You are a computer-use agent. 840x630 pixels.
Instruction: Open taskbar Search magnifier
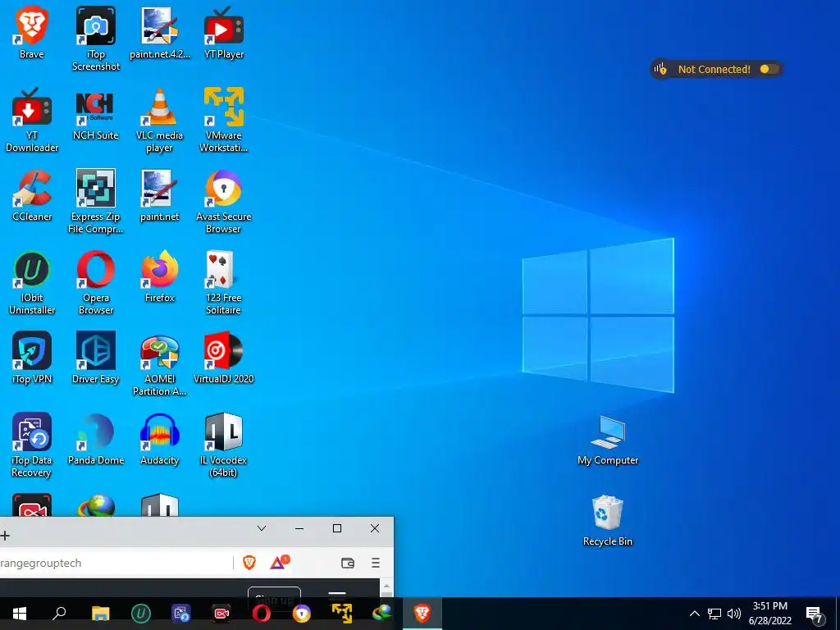pyautogui.click(x=59, y=614)
